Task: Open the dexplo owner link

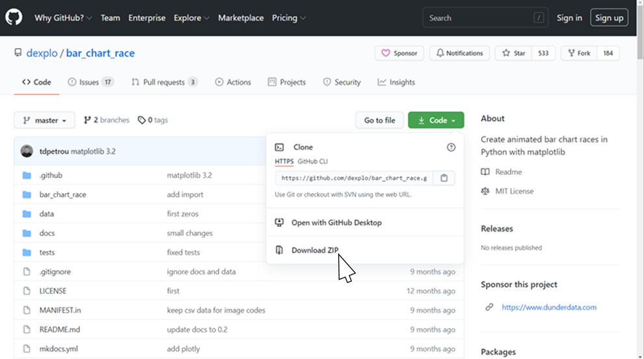Action: (x=42, y=53)
